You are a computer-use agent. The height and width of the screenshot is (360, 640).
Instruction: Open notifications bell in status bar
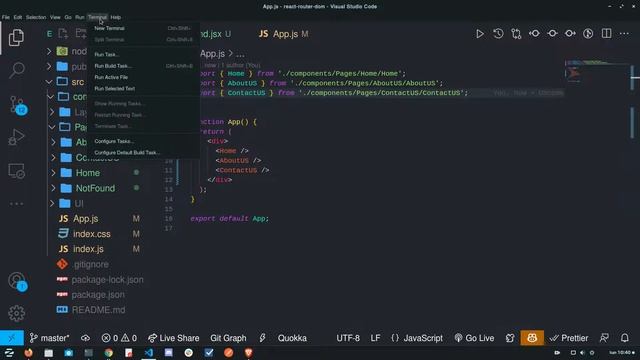tap(624, 338)
